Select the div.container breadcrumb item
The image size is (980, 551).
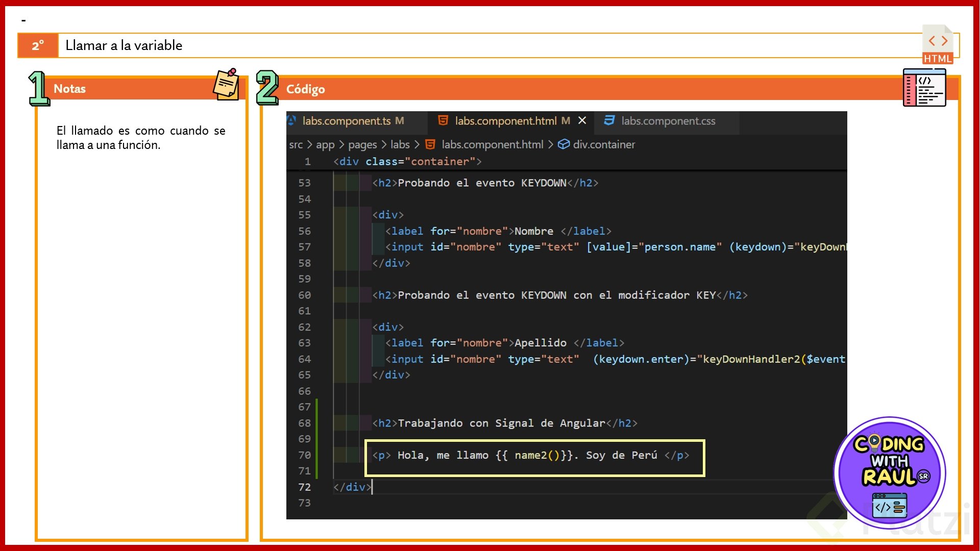603,145
